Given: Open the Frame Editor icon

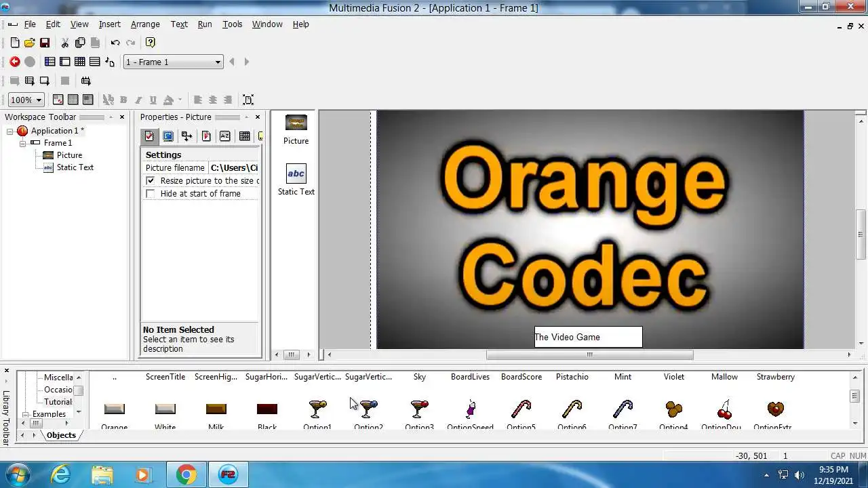Looking at the screenshot, I should [65, 62].
